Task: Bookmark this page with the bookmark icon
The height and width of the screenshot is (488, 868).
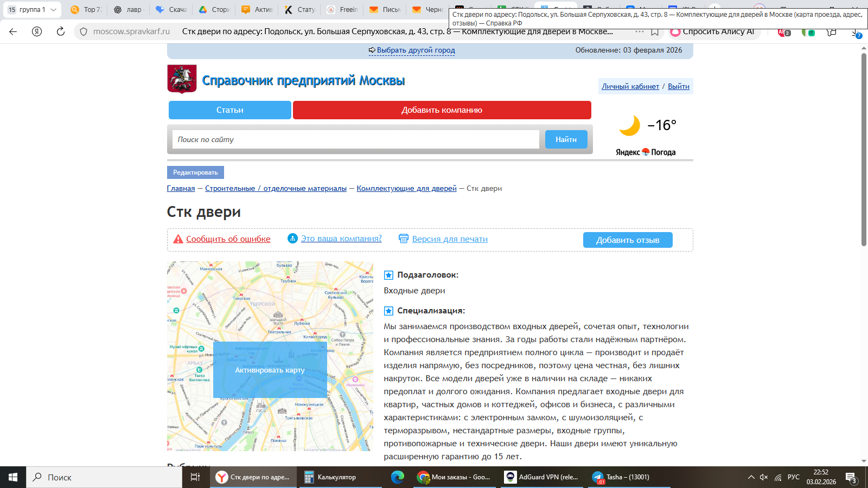Action: tap(655, 32)
